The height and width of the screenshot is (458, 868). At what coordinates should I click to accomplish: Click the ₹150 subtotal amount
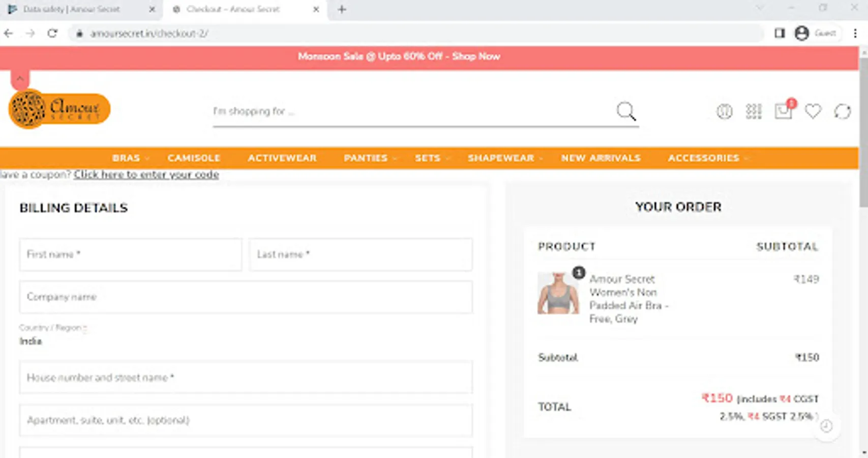coord(807,358)
